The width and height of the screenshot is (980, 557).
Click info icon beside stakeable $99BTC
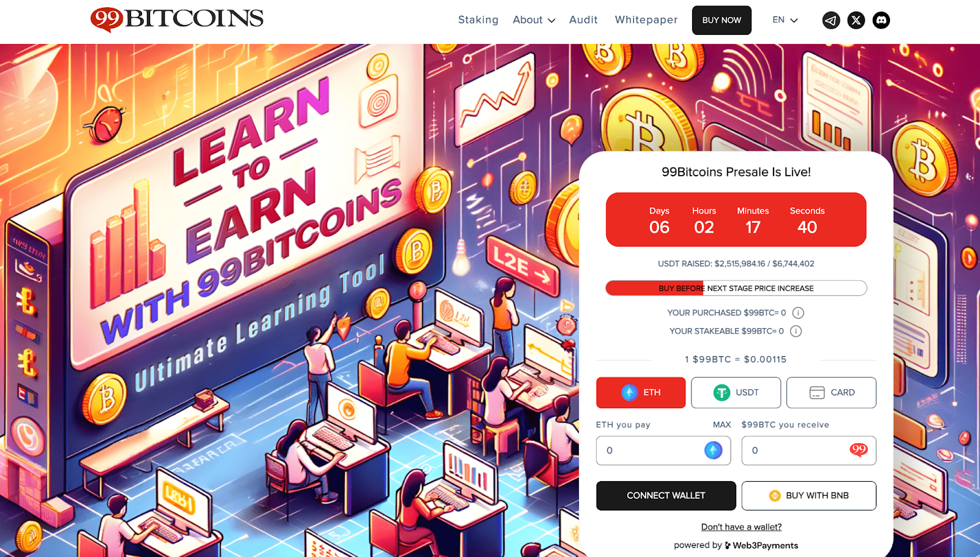[796, 331]
